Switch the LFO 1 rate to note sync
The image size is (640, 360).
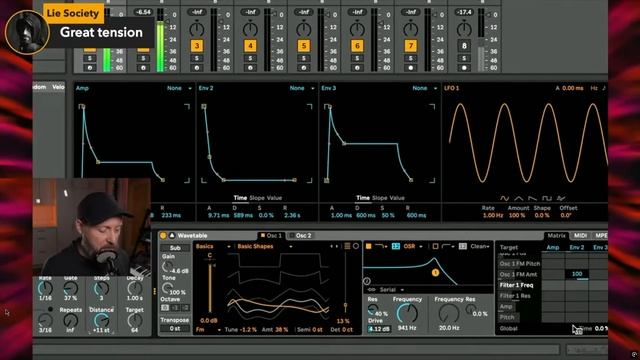click(604, 88)
